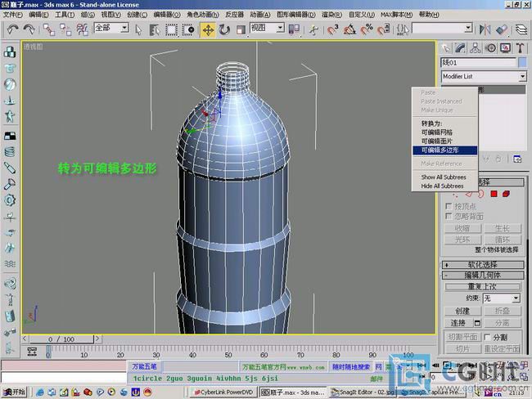Select the Unlink Selection tool

pyautogui.click(x=65, y=29)
